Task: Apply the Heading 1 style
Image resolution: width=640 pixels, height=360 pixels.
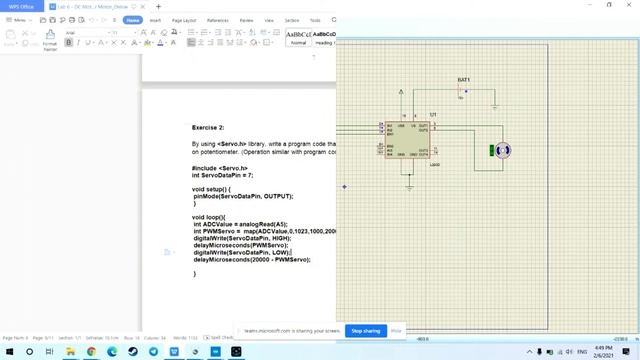Action: point(324,38)
